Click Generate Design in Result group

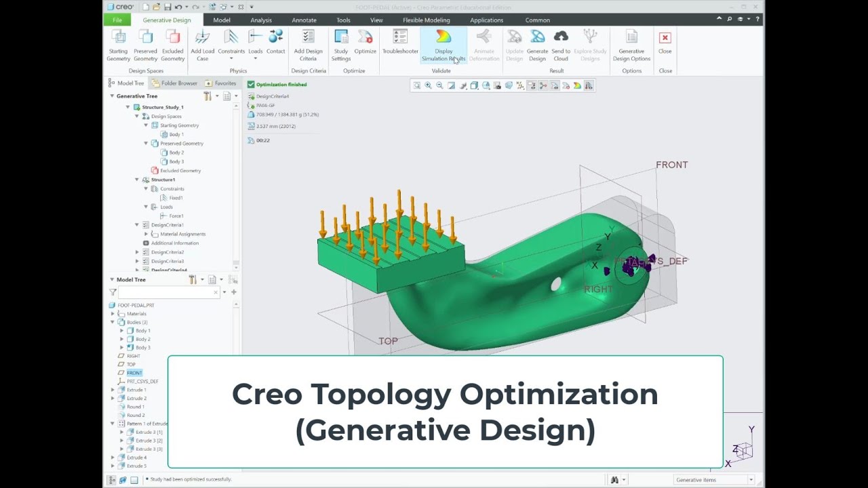537,45
